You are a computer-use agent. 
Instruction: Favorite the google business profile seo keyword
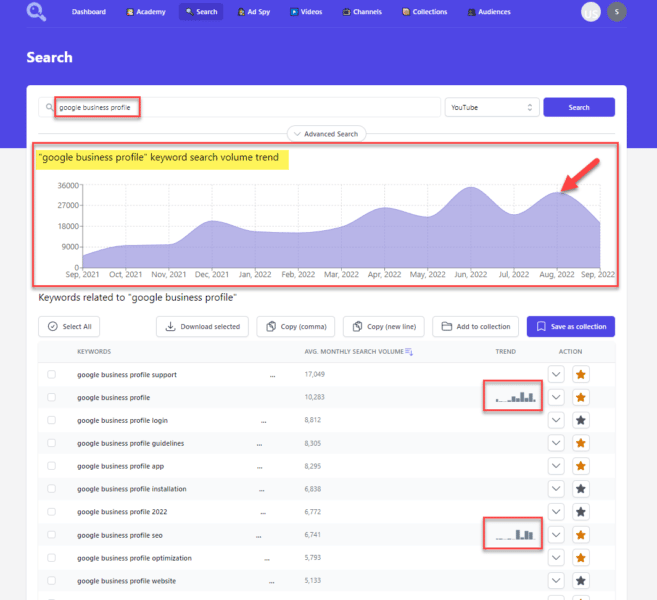[x=580, y=535]
